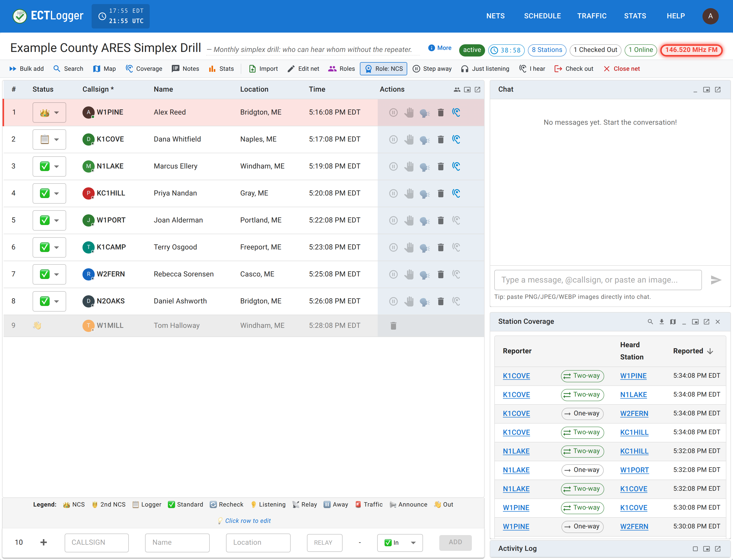Image resolution: width=733 pixels, height=560 pixels.
Task: Click the people icon in check-in table header
Action: pyautogui.click(x=457, y=90)
